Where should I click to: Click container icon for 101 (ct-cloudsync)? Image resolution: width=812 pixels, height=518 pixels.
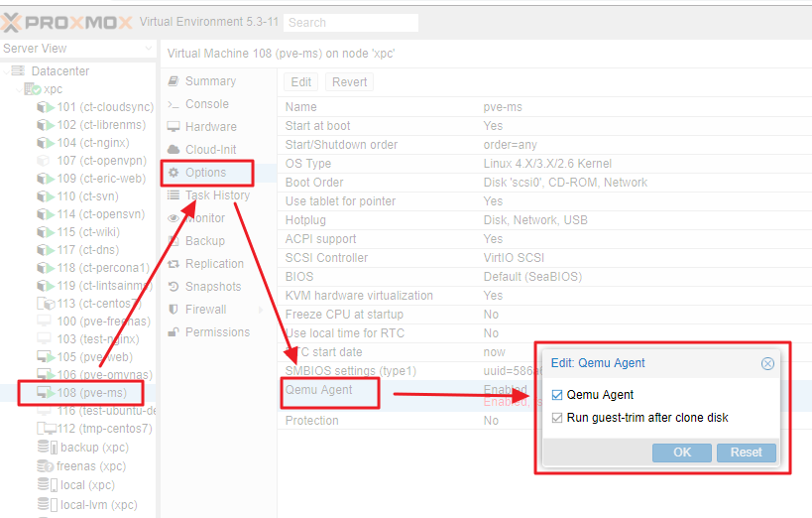46,107
